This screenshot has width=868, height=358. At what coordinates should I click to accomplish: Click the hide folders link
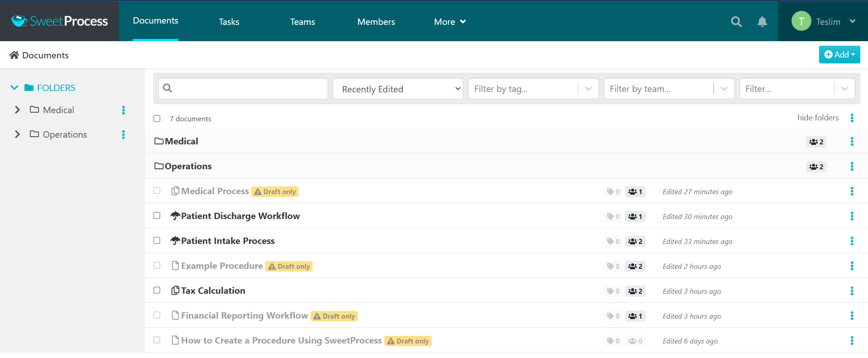coord(817,118)
